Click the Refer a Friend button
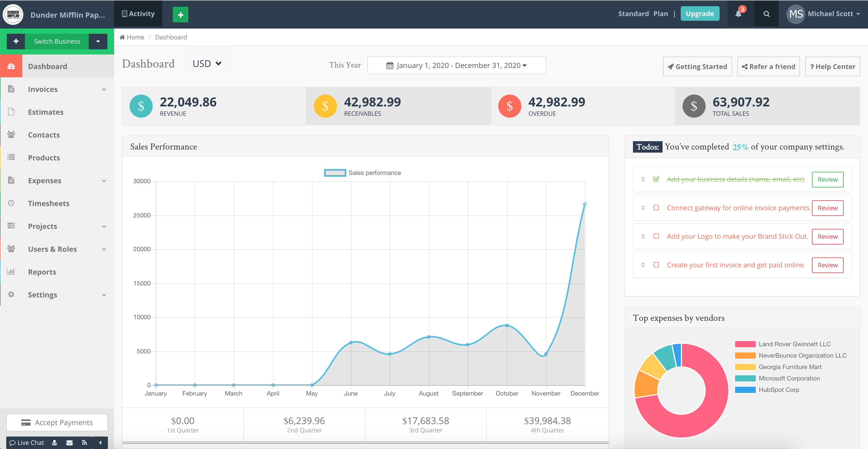The height and width of the screenshot is (449, 868). (x=768, y=66)
